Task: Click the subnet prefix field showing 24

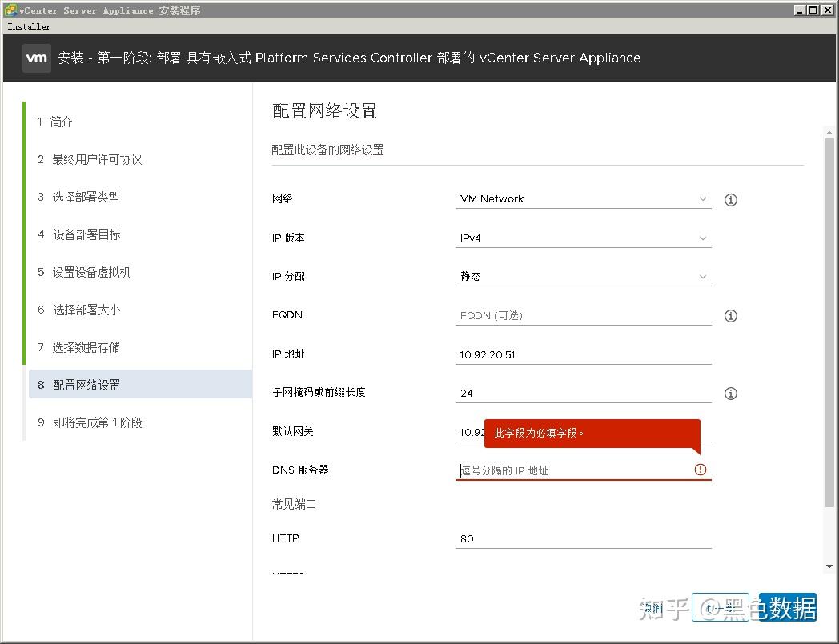Action: pos(584,393)
